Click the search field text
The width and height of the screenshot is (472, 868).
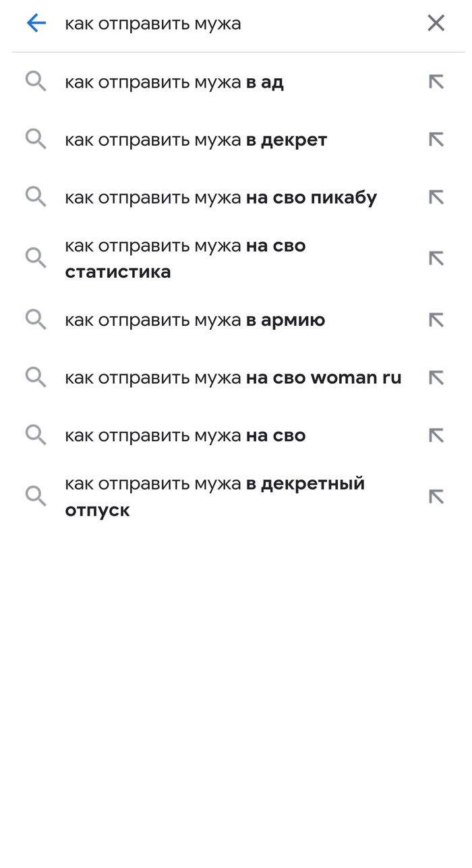tap(153, 24)
